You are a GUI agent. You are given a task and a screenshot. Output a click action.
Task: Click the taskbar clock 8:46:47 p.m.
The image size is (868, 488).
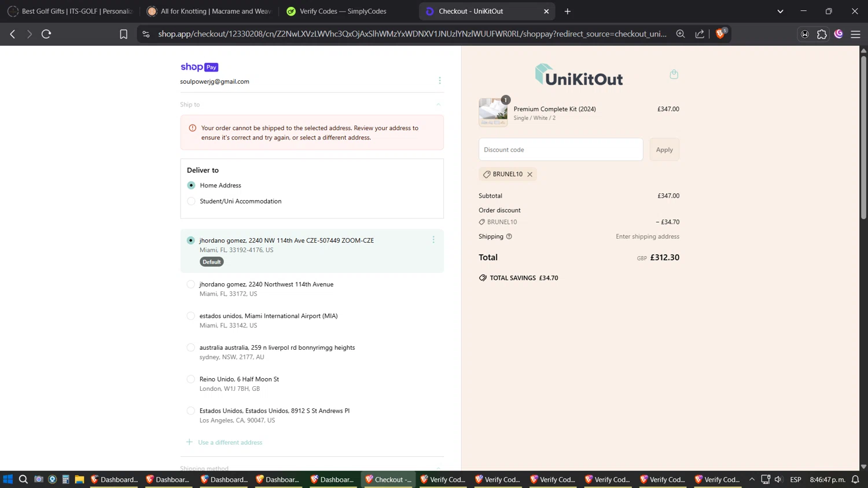click(827, 479)
